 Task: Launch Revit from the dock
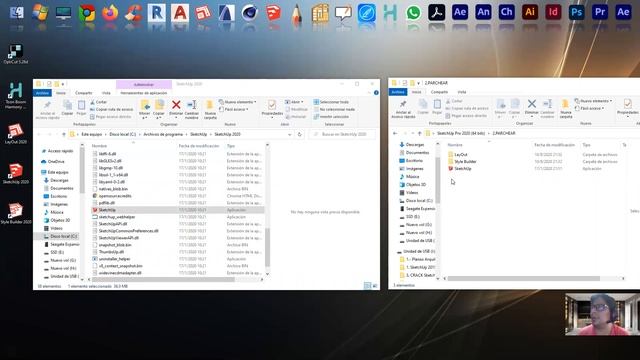tap(157, 13)
